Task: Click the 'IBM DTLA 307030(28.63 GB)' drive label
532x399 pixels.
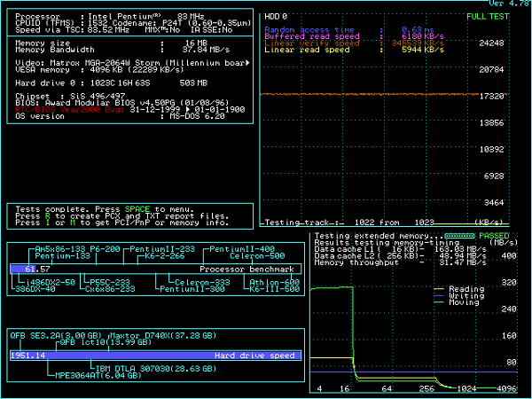Action: [156, 369]
